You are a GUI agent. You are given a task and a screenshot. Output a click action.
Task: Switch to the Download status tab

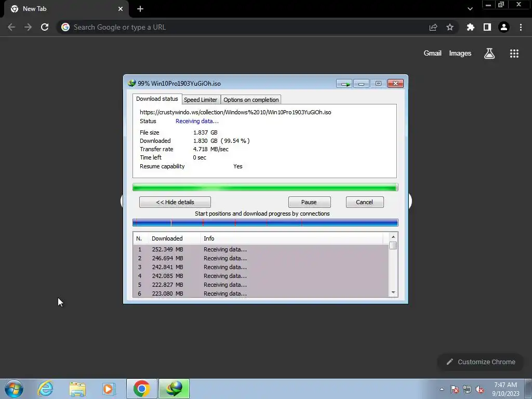coord(157,99)
